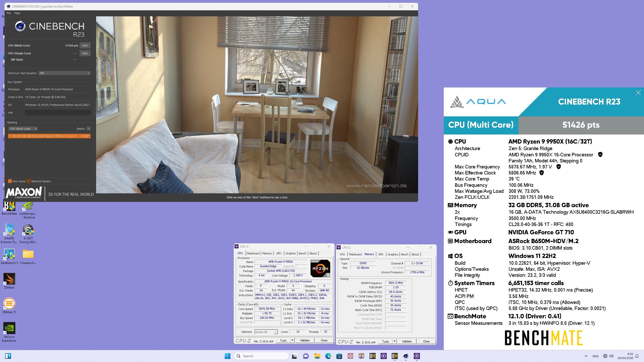Open GeForce Experience desktop icon
Image resolution: width=644 pixels, height=362 pixels.
(9, 332)
